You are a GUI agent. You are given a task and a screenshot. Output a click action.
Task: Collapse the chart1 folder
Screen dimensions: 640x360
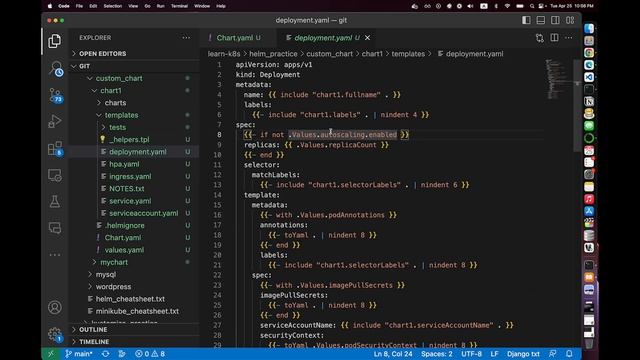click(111, 90)
